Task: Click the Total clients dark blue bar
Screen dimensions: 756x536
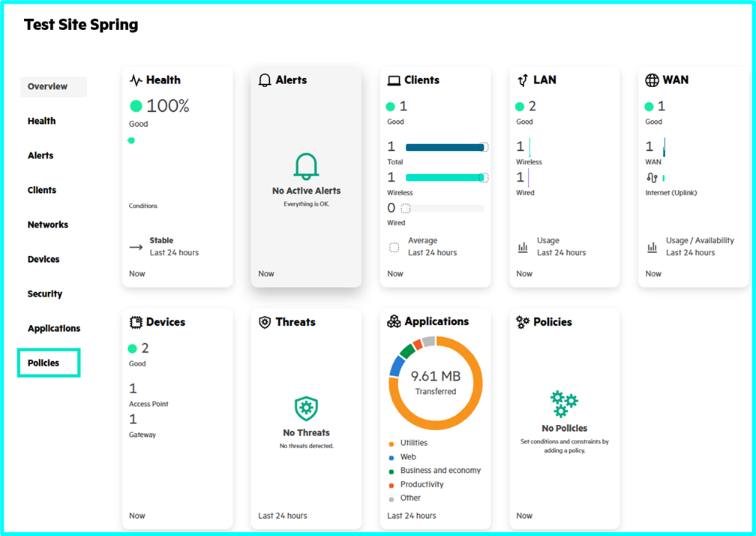Action: pos(445,147)
